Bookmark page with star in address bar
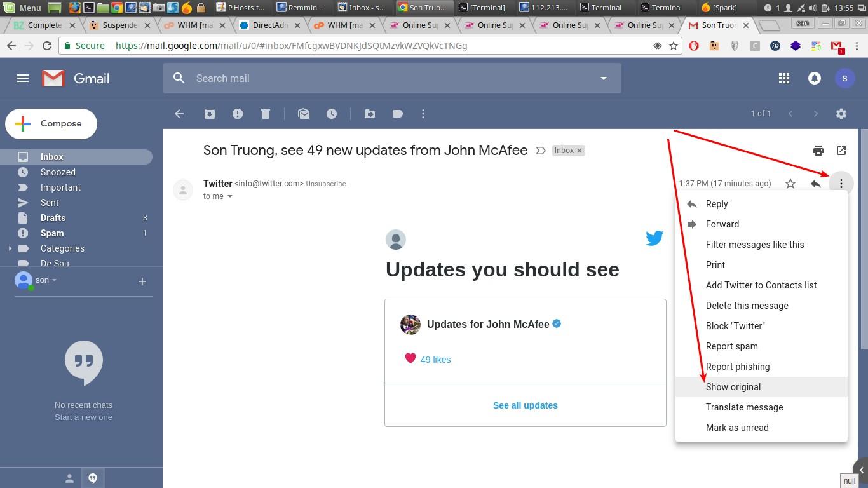This screenshot has height=488, width=868. coord(674,46)
